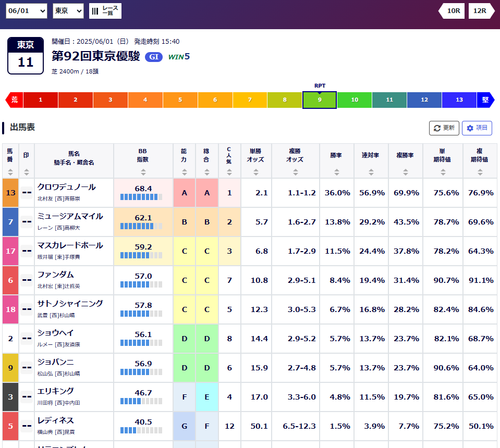Open the 項目 column settings button
This screenshot has width=500, height=448.
(477, 128)
